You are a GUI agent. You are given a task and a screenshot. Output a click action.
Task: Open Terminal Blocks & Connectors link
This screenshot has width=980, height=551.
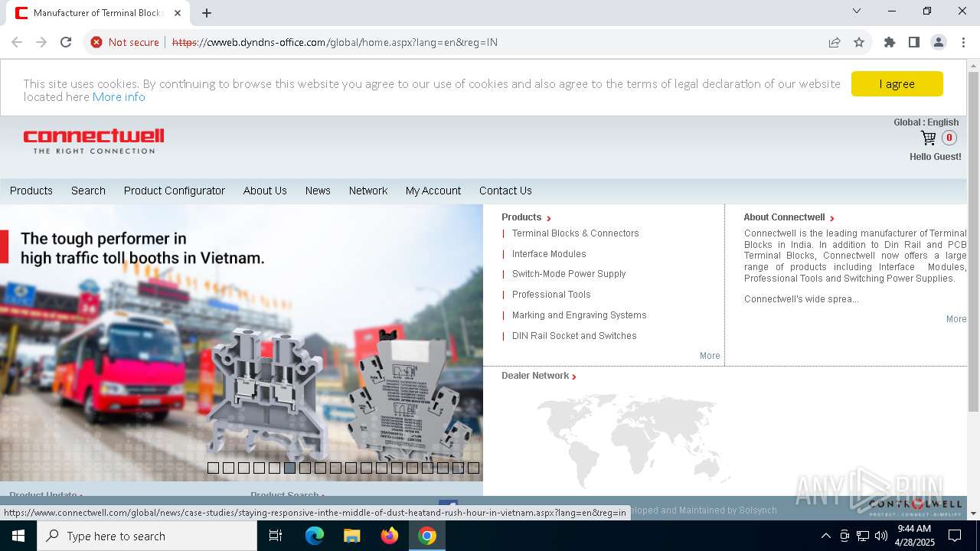(575, 233)
